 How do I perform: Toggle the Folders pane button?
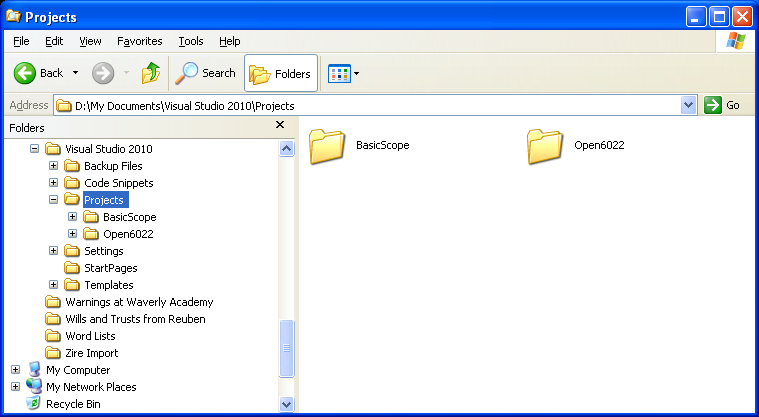coord(281,73)
